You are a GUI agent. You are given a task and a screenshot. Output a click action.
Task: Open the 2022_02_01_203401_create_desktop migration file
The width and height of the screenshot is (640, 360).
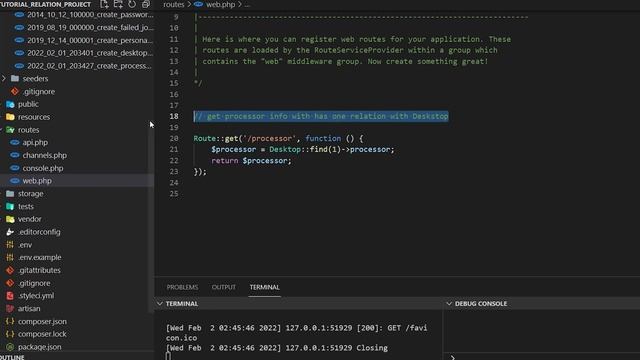(90, 53)
